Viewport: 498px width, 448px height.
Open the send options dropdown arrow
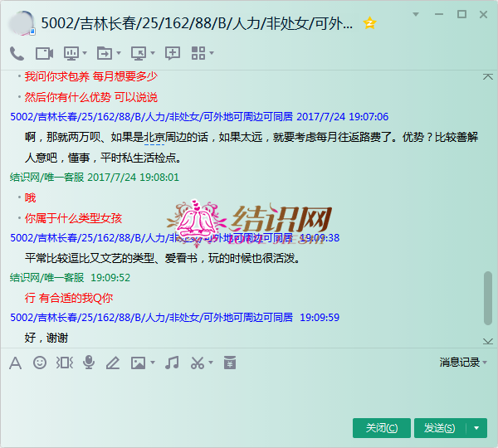pos(476,428)
